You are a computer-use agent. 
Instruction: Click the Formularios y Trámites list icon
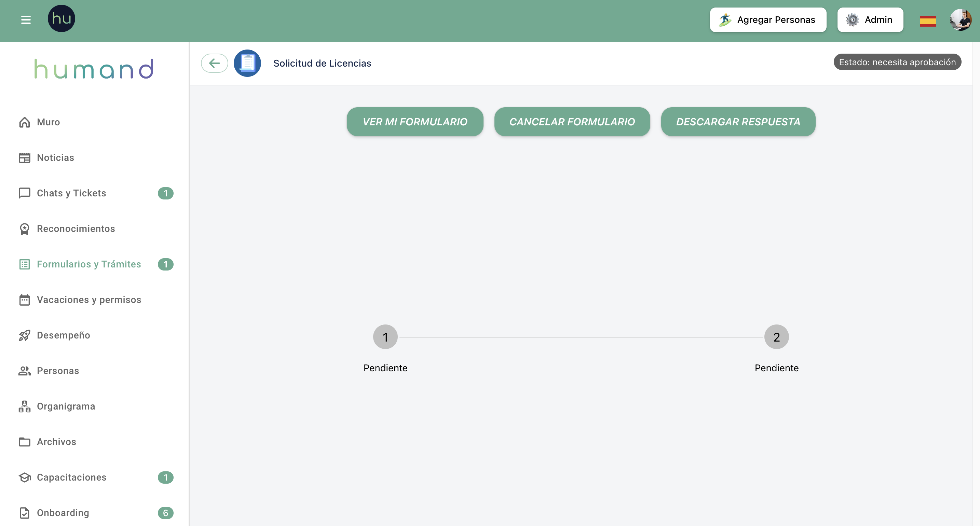tap(25, 264)
